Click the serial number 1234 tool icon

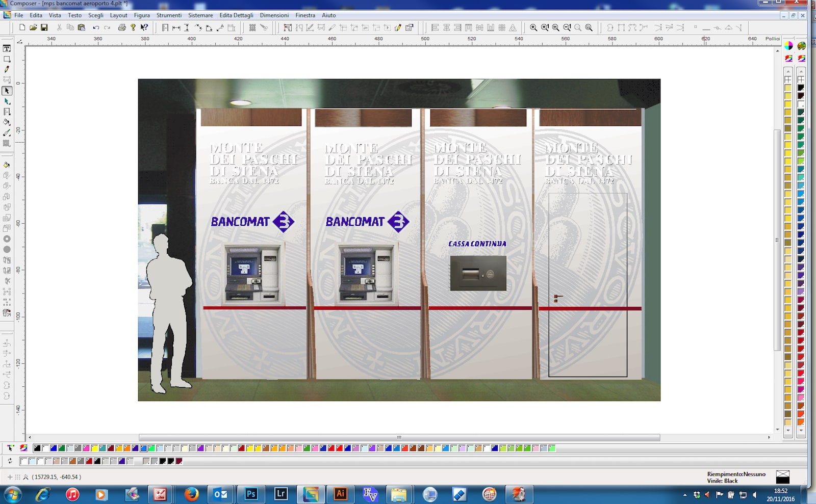(7, 313)
